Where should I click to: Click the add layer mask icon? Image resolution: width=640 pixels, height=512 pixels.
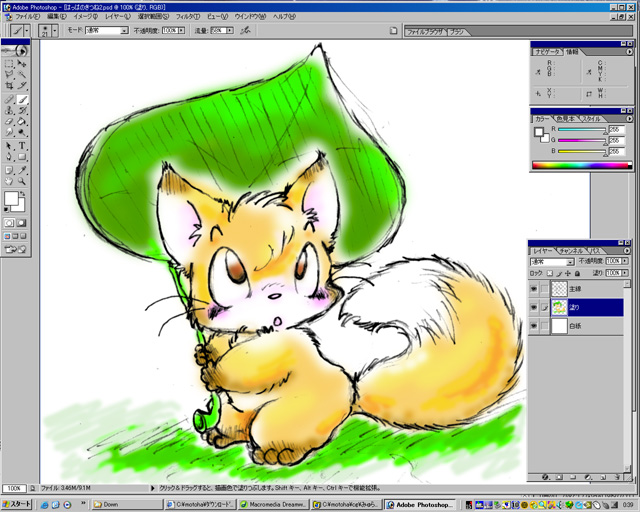tap(559, 477)
